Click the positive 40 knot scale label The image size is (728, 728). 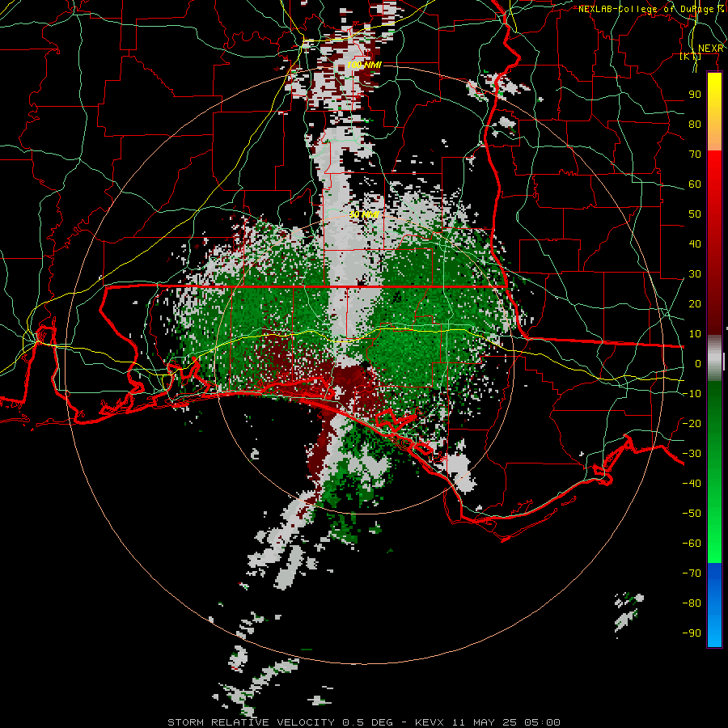(x=695, y=243)
